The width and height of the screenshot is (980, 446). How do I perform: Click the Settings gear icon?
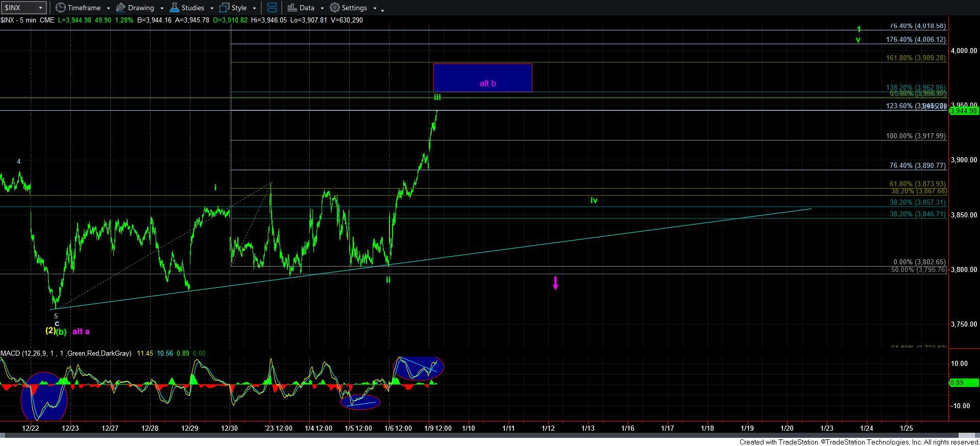pos(335,8)
